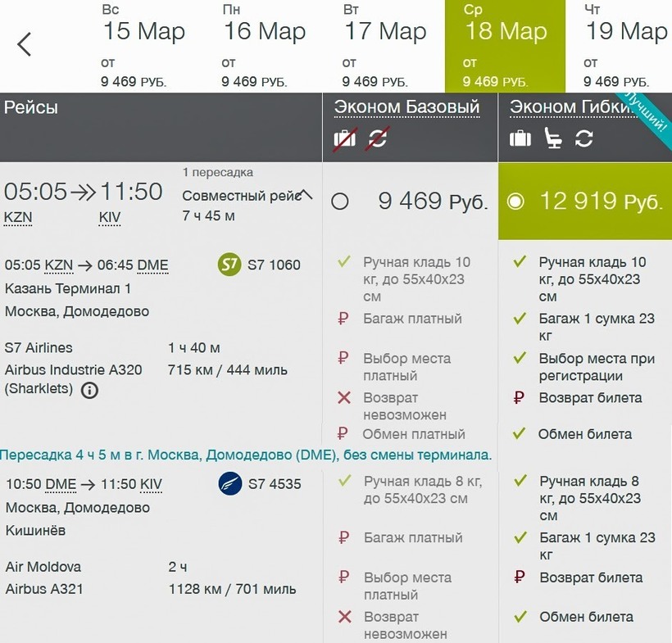Screen dimensions: 672x643
Task: Click the exchange arrows icon under Эконом Гибкий
Action: click(x=583, y=138)
